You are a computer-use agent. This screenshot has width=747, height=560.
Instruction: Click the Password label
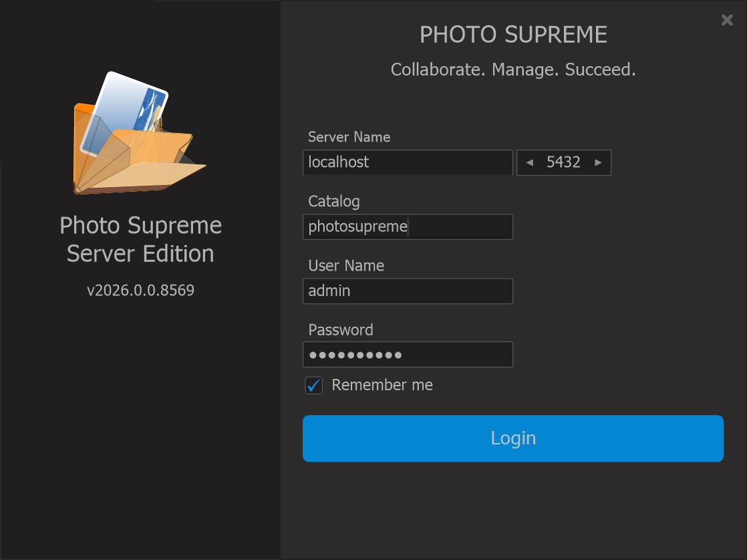(341, 330)
